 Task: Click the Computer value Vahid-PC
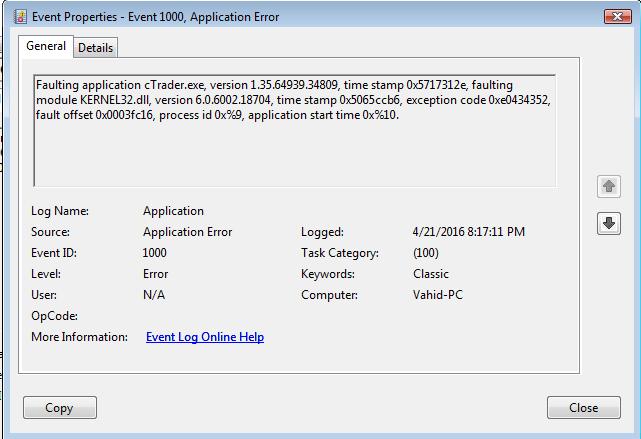pyautogui.click(x=438, y=295)
